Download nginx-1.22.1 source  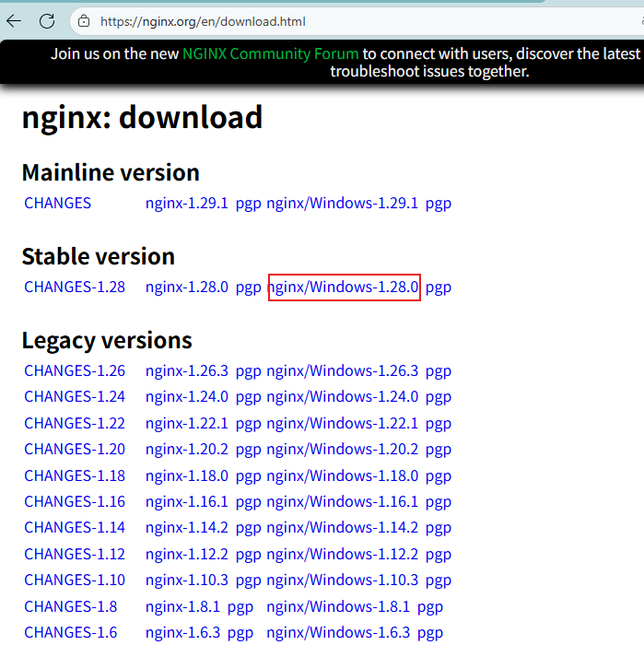pyautogui.click(x=187, y=423)
